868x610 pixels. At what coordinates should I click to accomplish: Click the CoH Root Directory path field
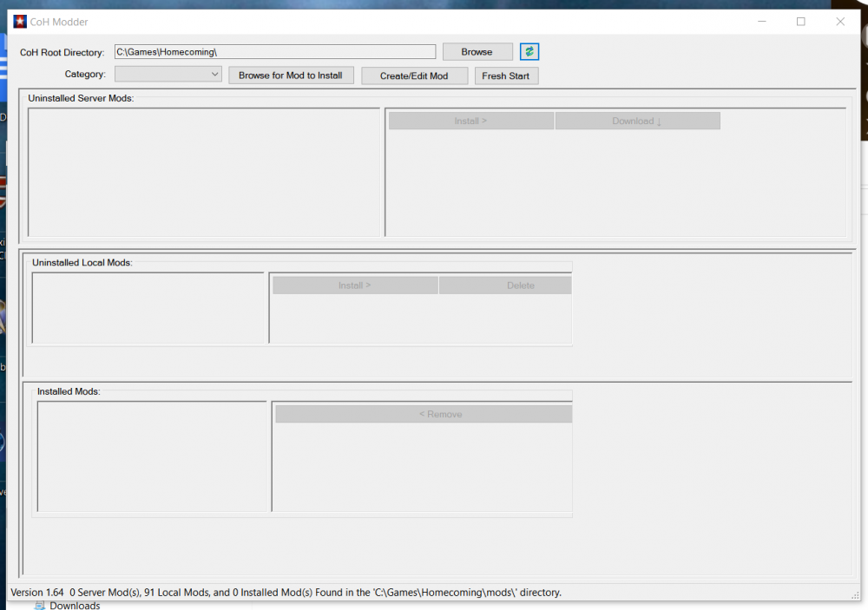click(274, 52)
